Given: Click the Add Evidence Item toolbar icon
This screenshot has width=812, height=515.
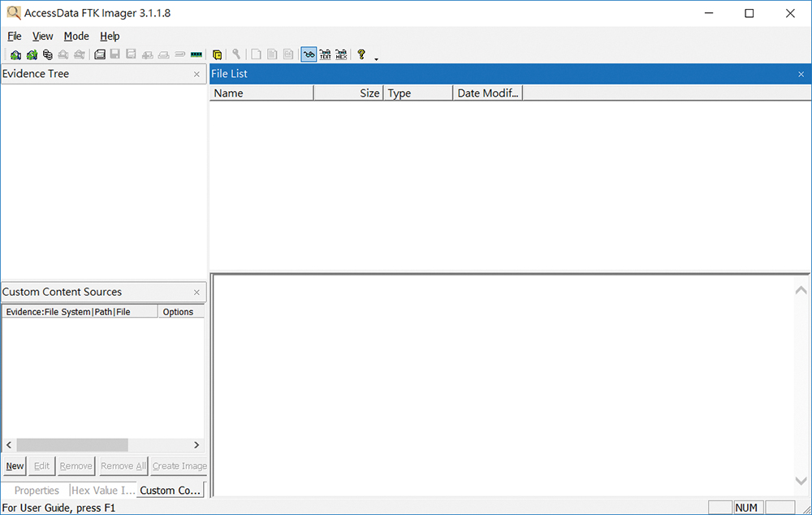Looking at the screenshot, I should pyautogui.click(x=15, y=54).
